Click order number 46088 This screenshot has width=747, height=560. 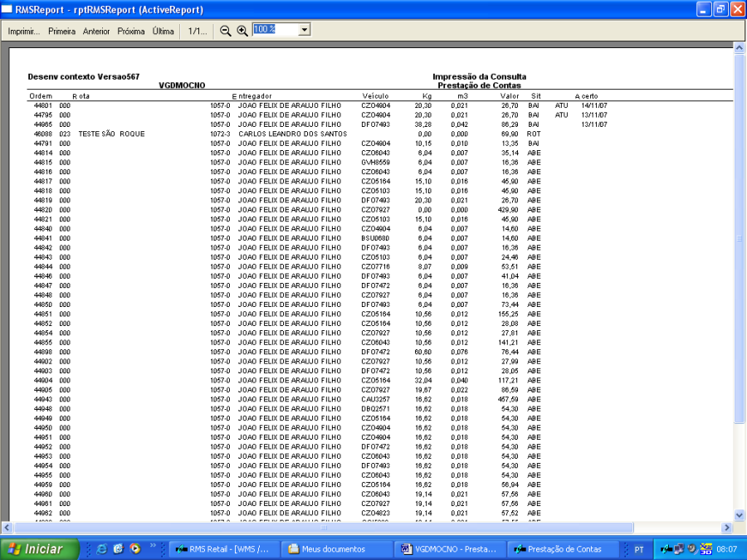click(x=43, y=134)
